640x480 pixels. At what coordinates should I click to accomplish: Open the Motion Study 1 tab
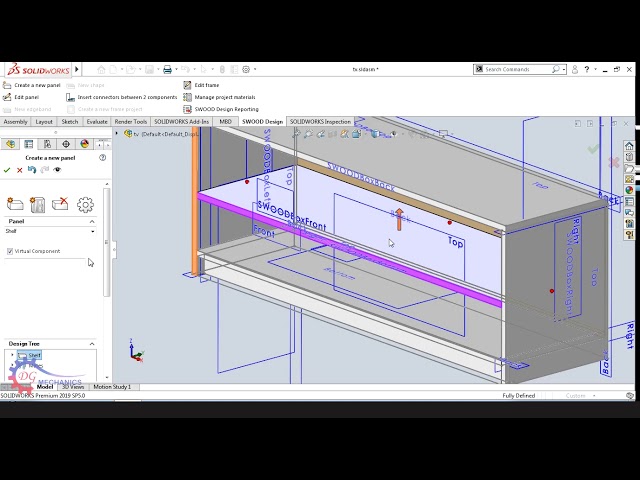(x=112, y=387)
